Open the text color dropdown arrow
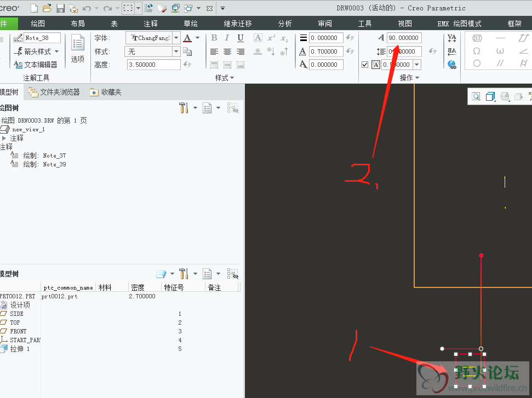Screen dimensions: 532x398 (x=198, y=38)
